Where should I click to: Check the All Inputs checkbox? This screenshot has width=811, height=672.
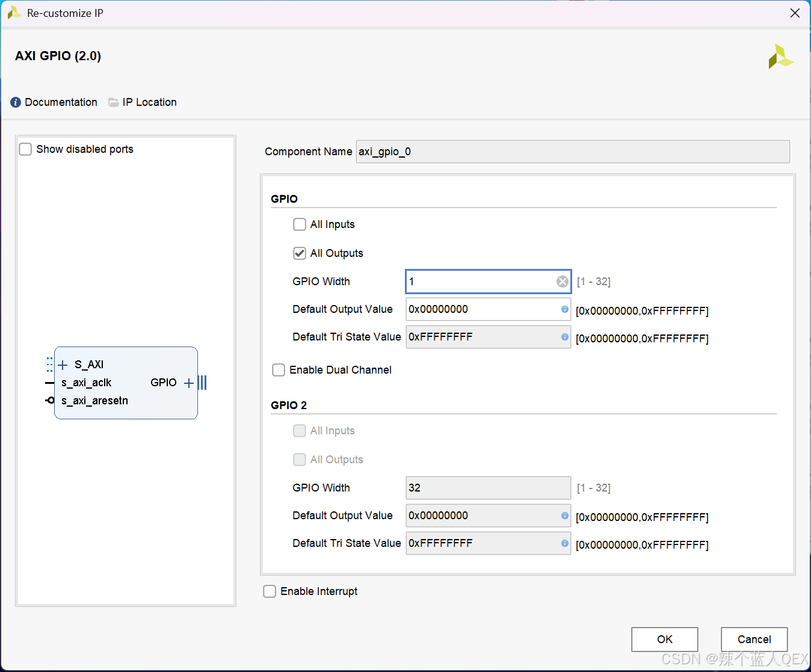[299, 224]
